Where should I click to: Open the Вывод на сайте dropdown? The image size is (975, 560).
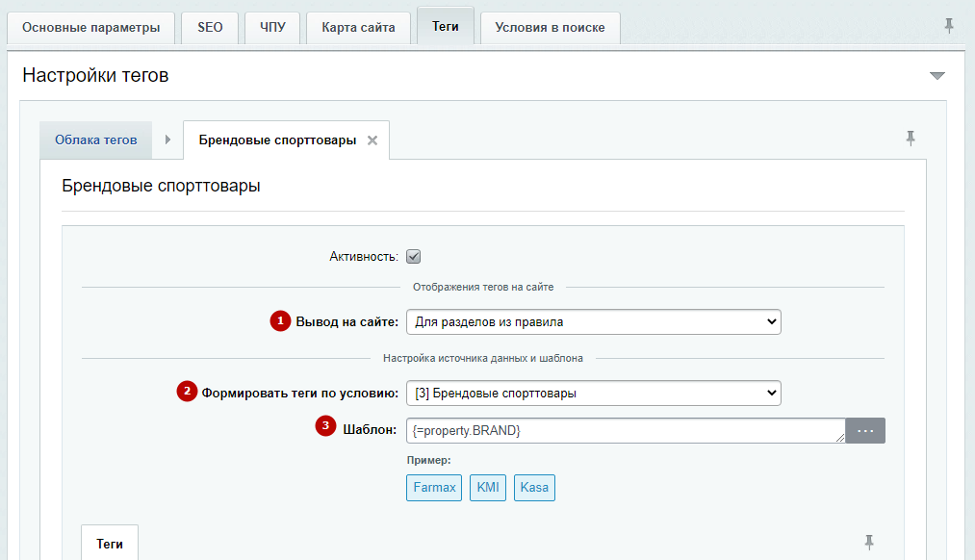(594, 322)
